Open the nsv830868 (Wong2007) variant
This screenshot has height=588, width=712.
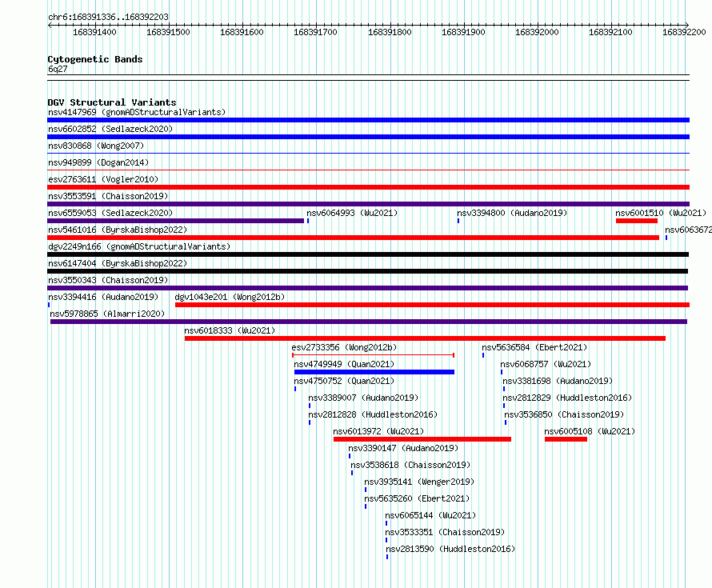click(x=96, y=146)
